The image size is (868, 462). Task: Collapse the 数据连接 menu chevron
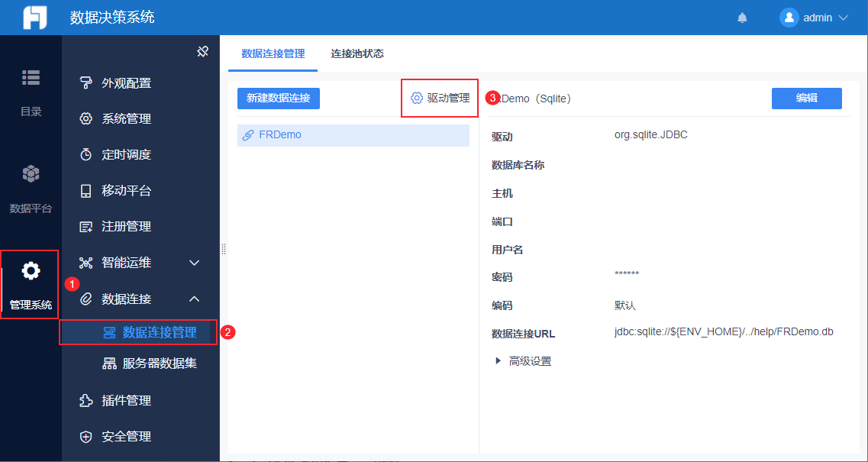[195, 299]
